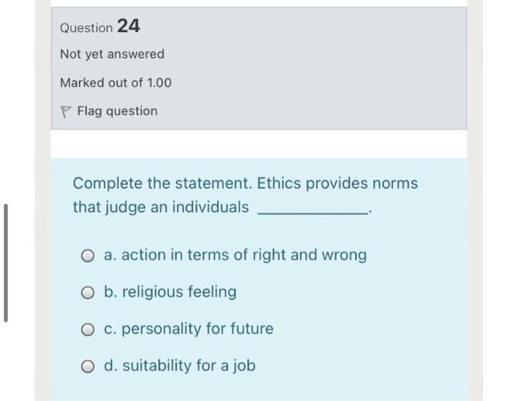Click the 'that judge an individuals' text
The width and height of the screenshot is (532, 401).
pyautogui.click(x=160, y=207)
